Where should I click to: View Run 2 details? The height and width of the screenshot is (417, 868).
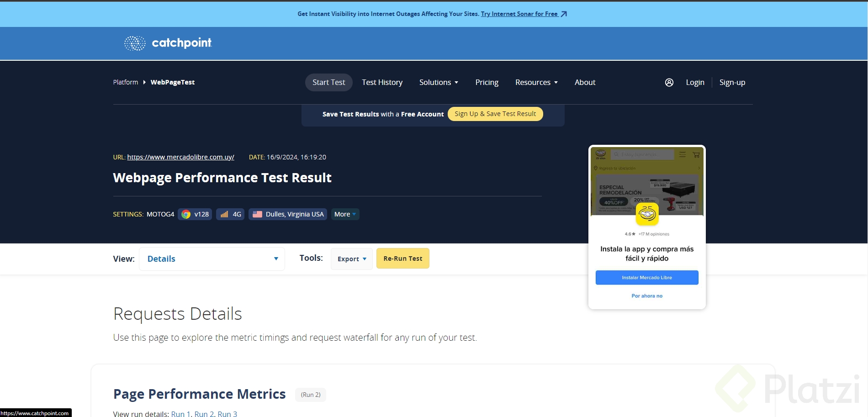[x=204, y=414]
